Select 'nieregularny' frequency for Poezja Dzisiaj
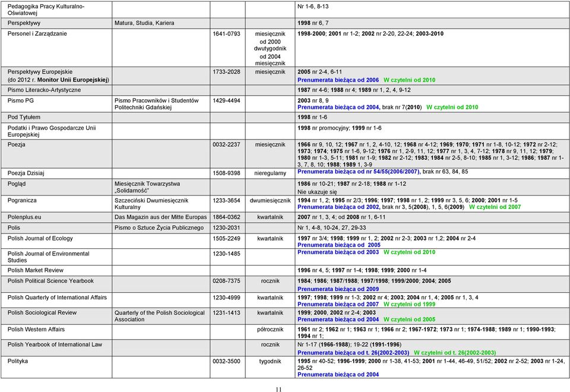Screen dimensions: 570x392 tap(270, 173)
